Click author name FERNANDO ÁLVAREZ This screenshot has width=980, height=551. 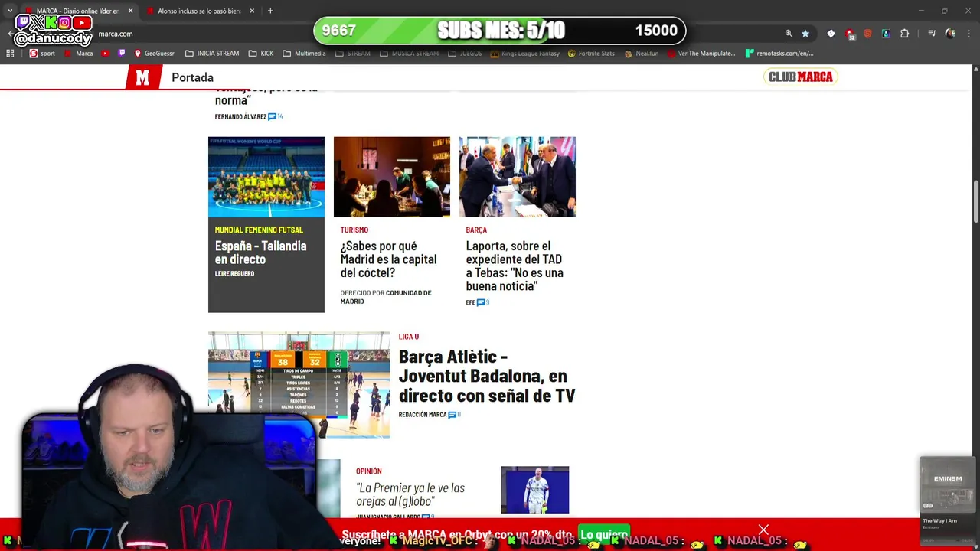[240, 116]
